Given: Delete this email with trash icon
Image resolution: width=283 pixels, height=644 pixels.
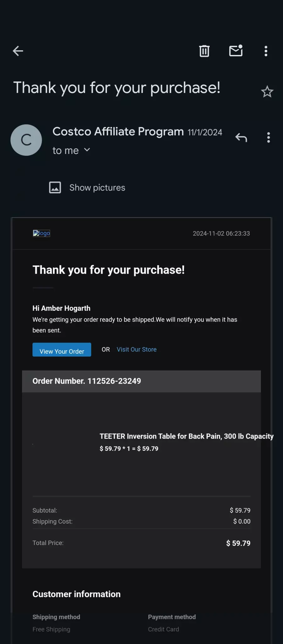Looking at the screenshot, I should click(204, 51).
